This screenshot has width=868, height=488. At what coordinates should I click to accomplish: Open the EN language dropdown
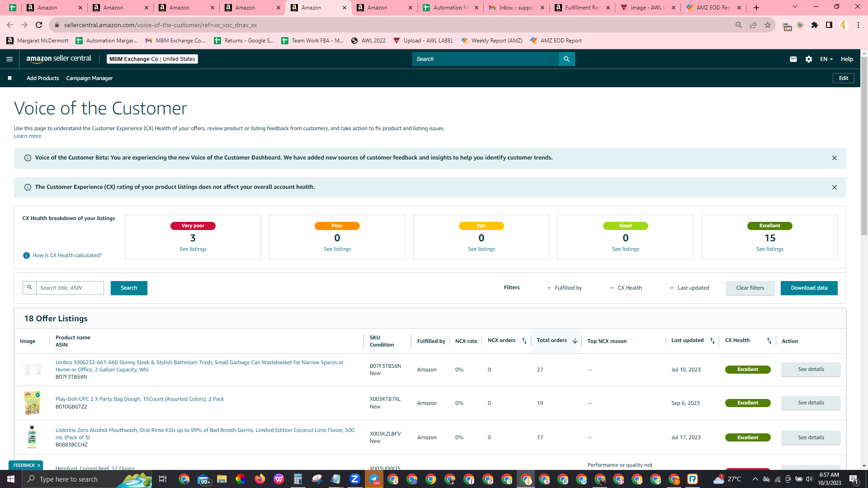[826, 59]
